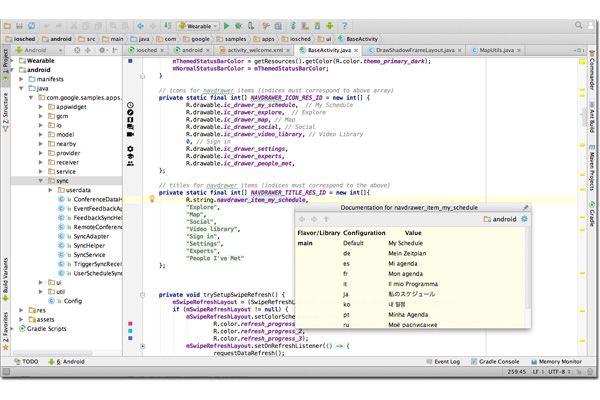Open the TODO tool window
The width and height of the screenshot is (600, 400).
pos(26,362)
